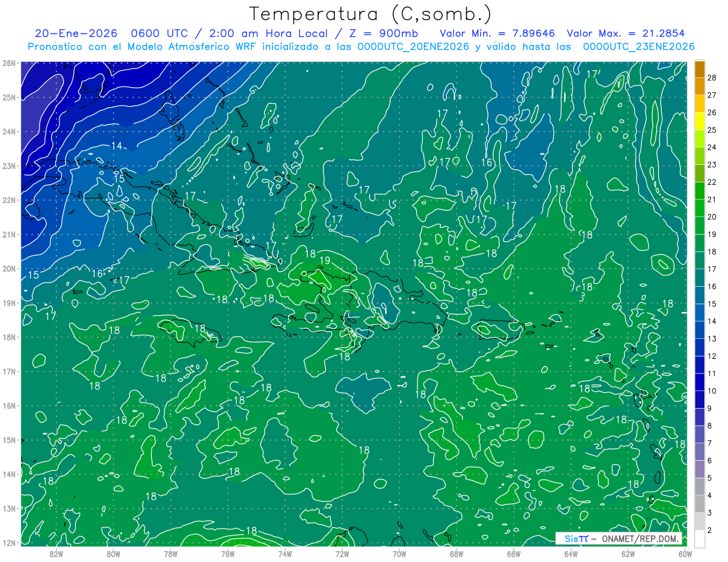Click the '82W' longitude axis label
728x562 pixels.
pyautogui.click(x=56, y=554)
